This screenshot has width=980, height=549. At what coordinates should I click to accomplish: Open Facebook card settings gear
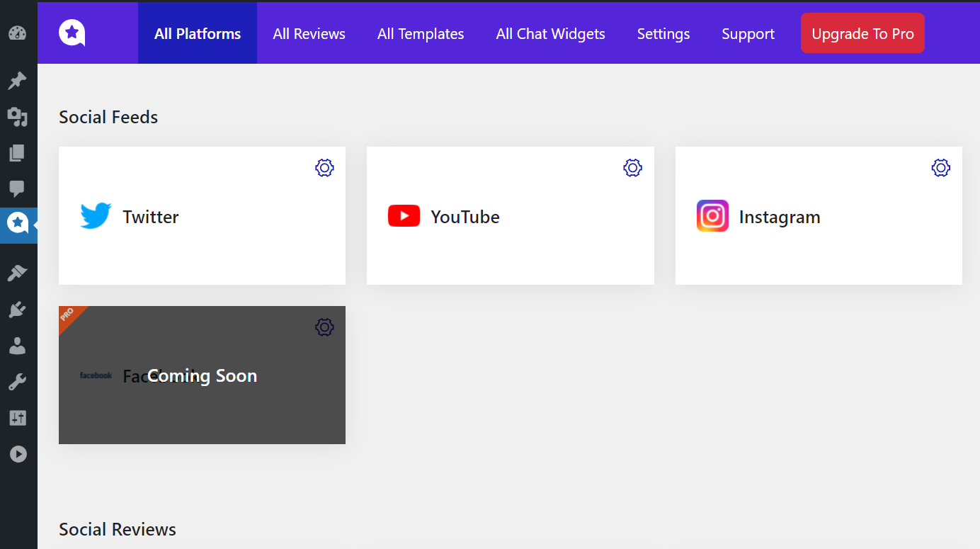click(x=324, y=327)
